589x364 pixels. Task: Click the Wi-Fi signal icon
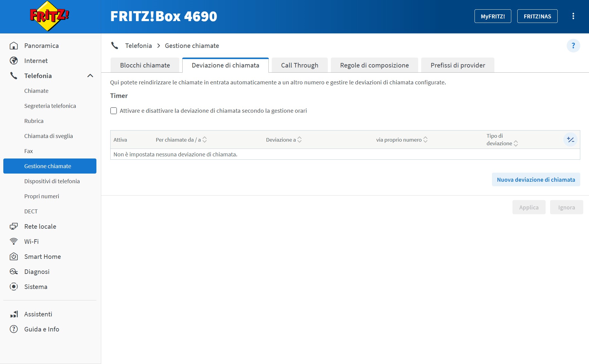pyautogui.click(x=14, y=242)
